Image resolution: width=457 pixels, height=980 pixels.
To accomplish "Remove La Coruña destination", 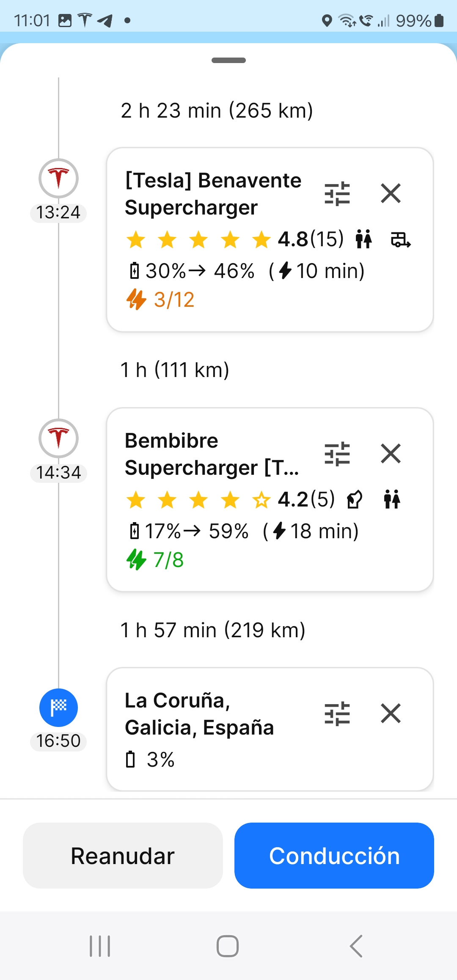I will 391,713.
